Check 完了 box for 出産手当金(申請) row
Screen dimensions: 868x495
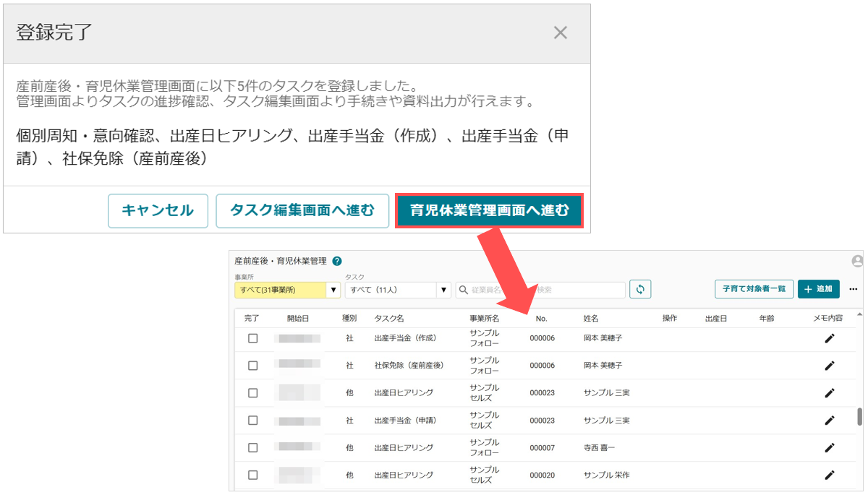coord(252,421)
